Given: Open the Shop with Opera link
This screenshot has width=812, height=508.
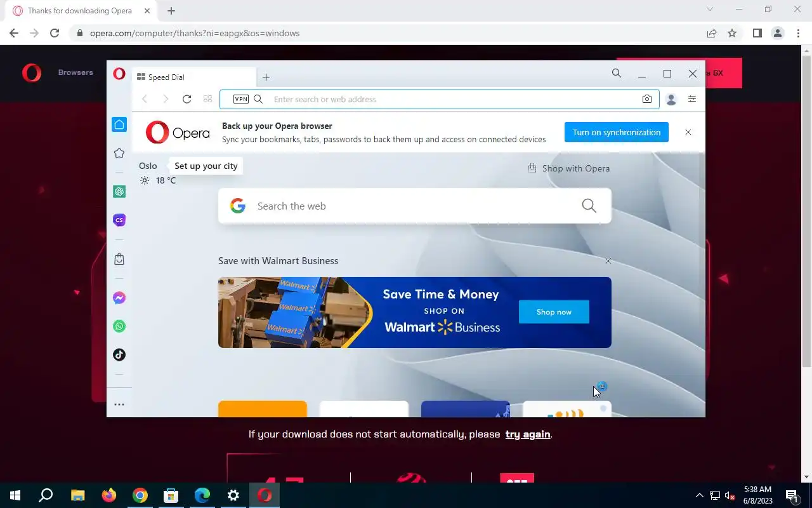Looking at the screenshot, I should [x=569, y=168].
